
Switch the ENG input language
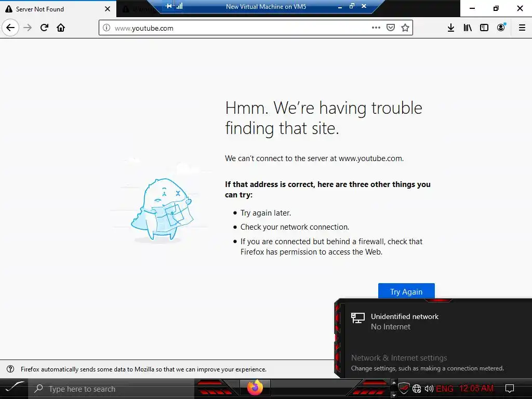[x=445, y=389]
